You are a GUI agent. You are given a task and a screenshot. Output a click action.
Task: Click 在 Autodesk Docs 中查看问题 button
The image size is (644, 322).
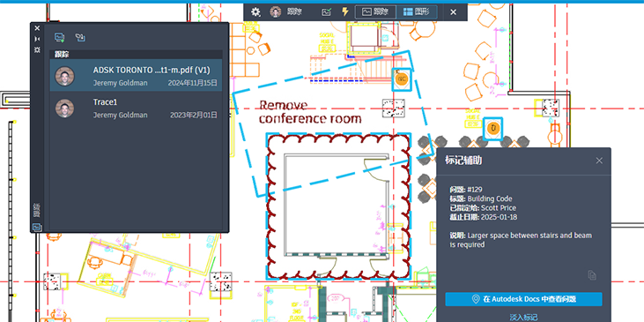point(523,299)
